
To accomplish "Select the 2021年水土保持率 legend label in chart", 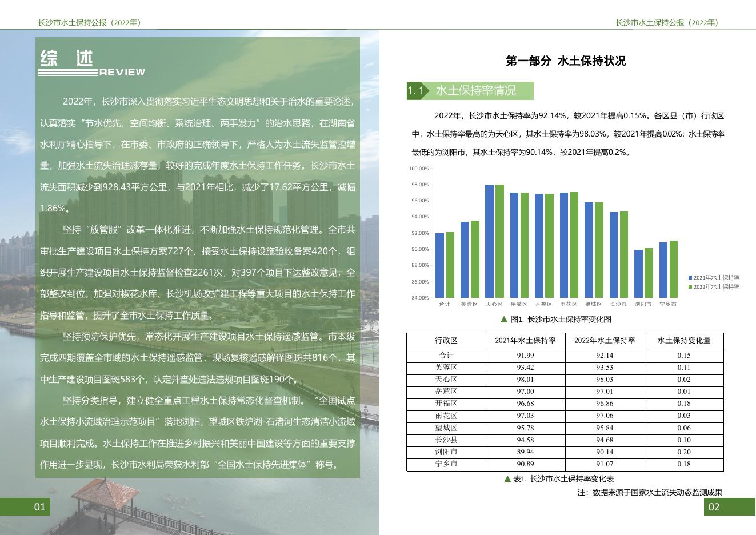I will click(x=717, y=278).
